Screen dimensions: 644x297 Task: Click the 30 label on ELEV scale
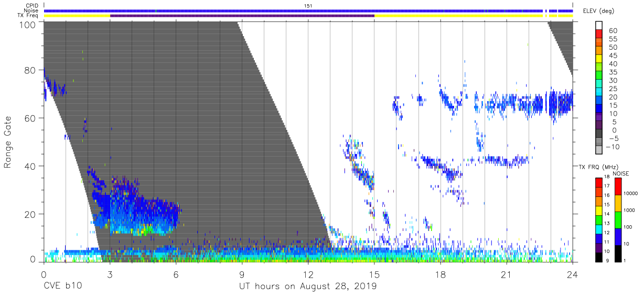coord(612,81)
